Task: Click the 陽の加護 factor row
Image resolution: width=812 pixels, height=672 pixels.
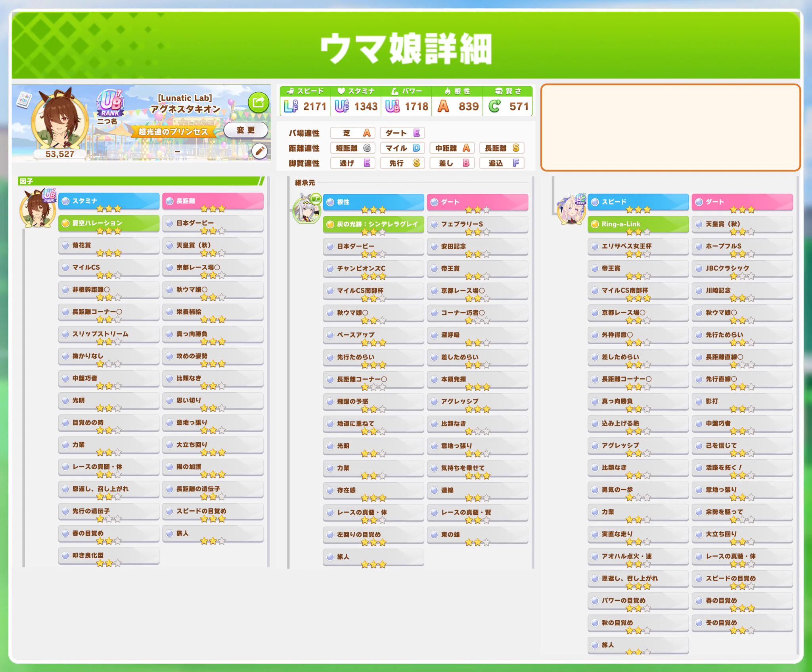Action: [213, 467]
